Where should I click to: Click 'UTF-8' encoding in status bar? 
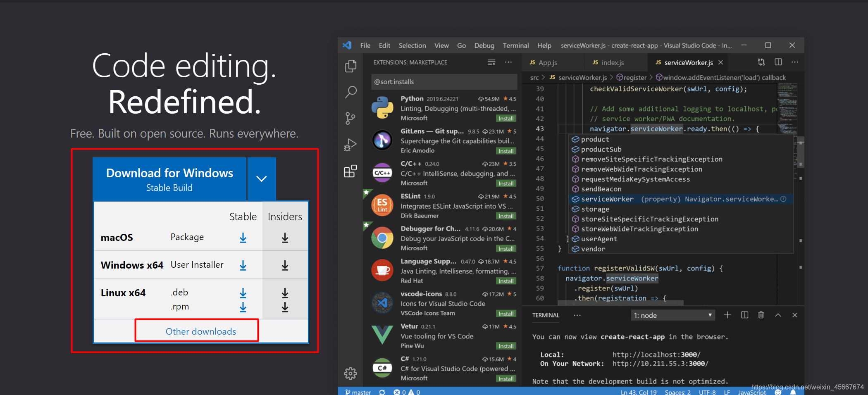pyautogui.click(x=707, y=392)
